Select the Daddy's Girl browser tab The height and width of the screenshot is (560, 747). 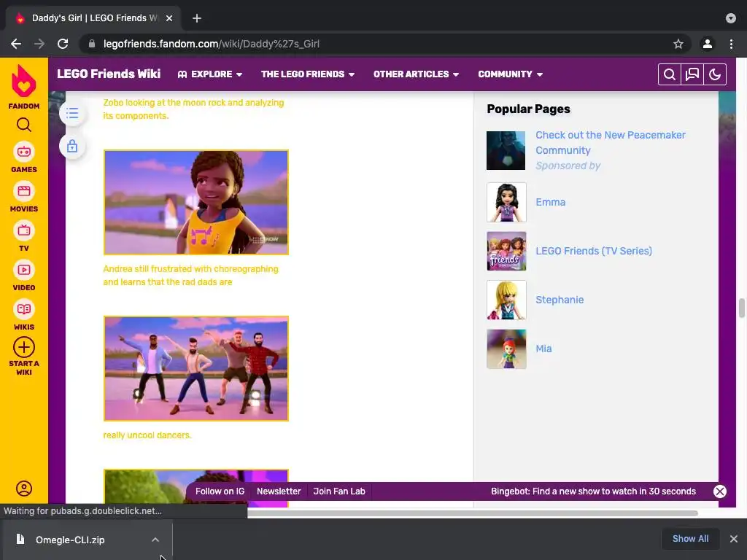coord(93,18)
